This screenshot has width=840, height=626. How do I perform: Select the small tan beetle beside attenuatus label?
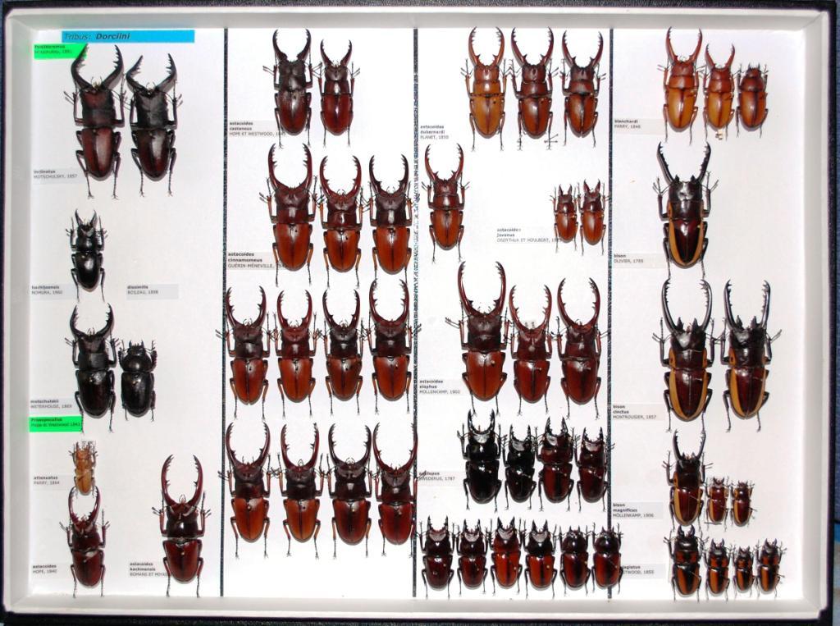(84, 466)
